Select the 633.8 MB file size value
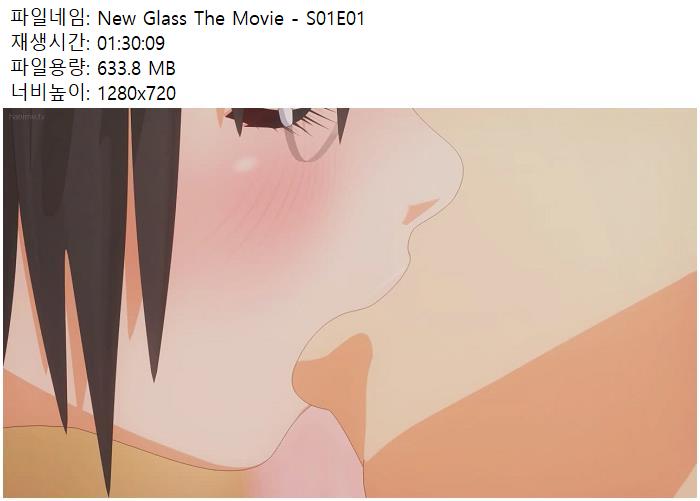Image resolution: width=700 pixels, height=501 pixels. (x=136, y=68)
